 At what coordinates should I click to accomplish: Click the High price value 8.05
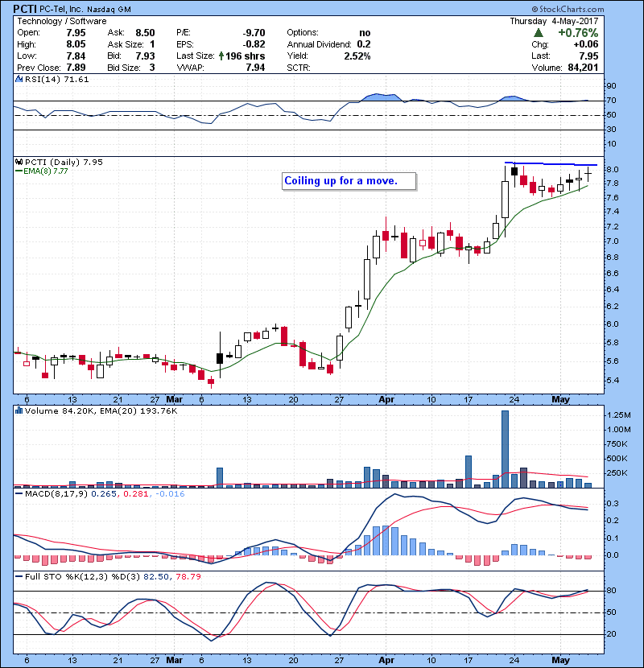tap(76, 44)
